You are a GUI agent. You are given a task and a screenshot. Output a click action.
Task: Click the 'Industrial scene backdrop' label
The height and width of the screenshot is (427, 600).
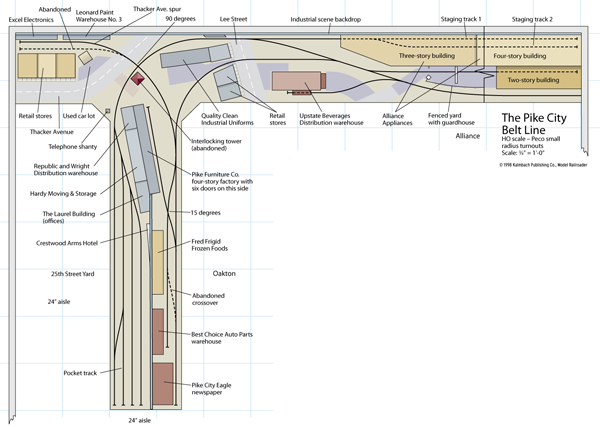[326, 20]
